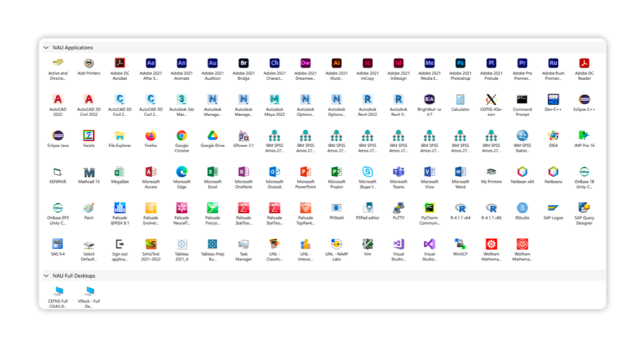The image size is (644, 345).
Task: Launch the Firefox browser
Action: [151, 136]
